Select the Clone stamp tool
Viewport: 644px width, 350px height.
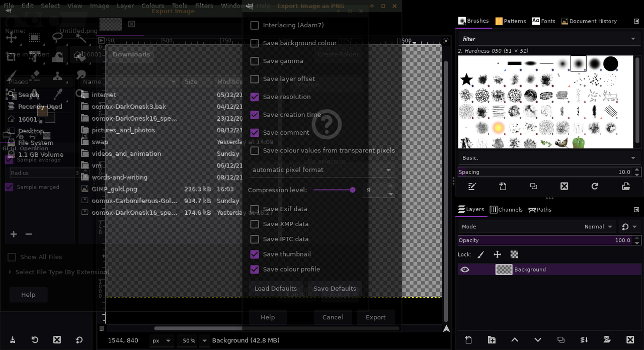(x=57, y=75)
